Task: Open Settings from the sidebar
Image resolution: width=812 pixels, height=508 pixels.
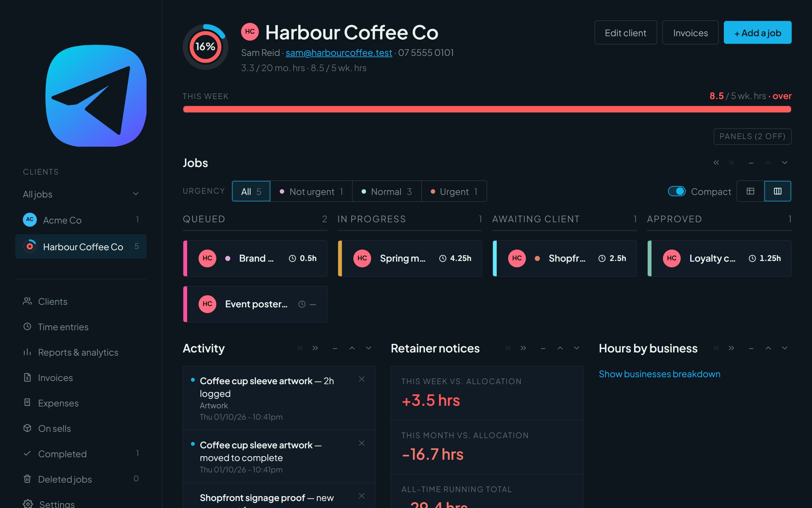Action: (x=81, y=504)
